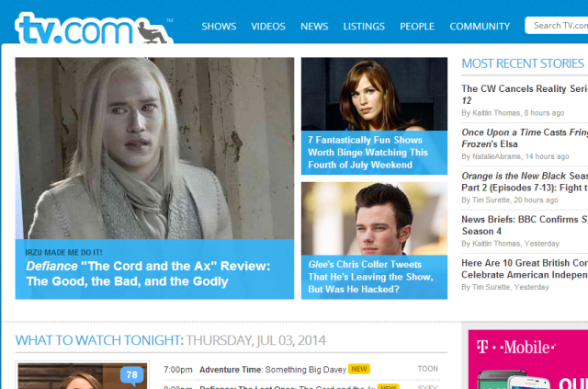The width and height of the screenshot is (588, 389).
Task: Open Adventure Time: Something Big Davey listing
Action: [x=273, y=370]
